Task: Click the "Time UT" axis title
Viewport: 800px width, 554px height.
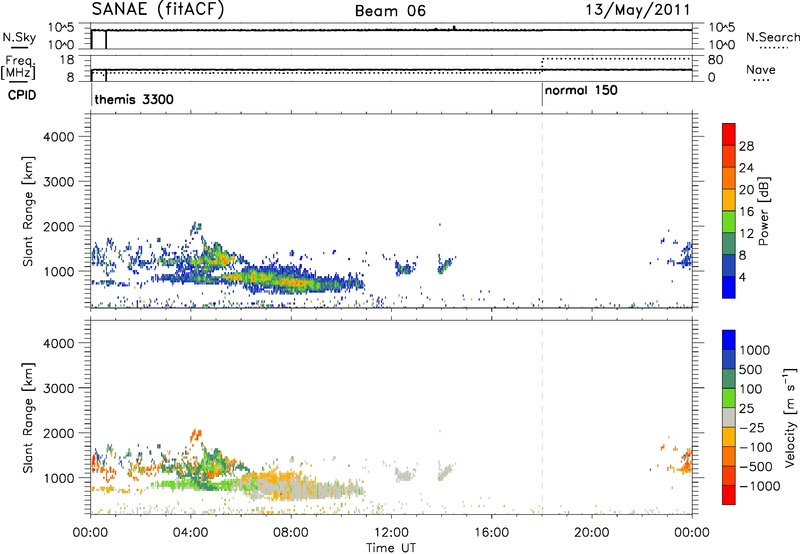Action: coord(391,548)
